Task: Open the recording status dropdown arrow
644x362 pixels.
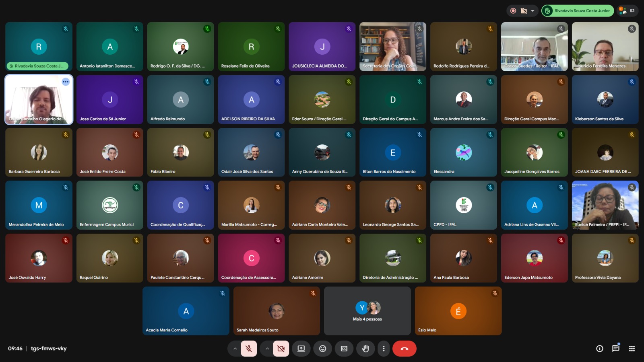Action: pos(533,11)
